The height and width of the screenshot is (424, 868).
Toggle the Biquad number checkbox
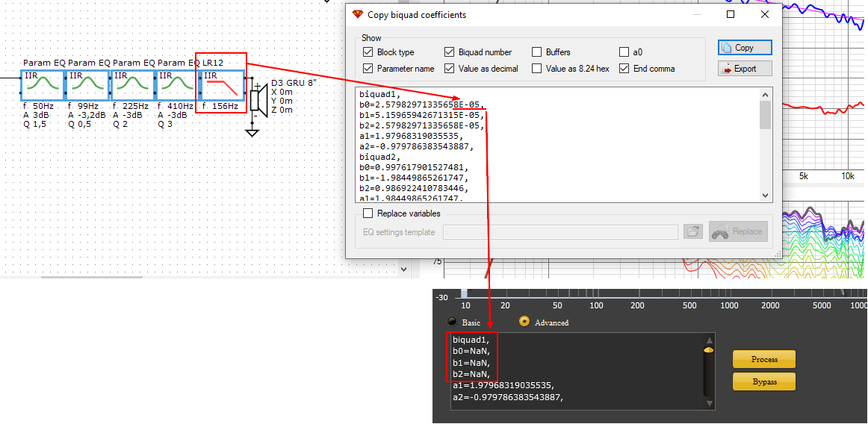[449, 52]
